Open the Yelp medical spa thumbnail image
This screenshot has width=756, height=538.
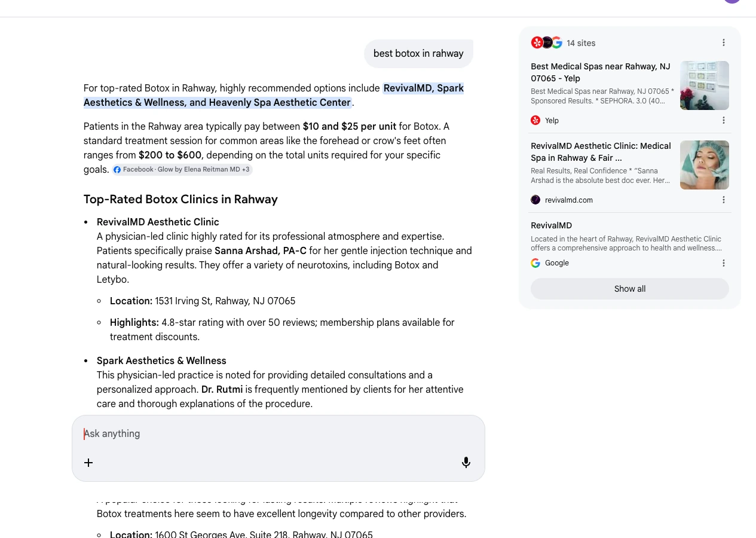pyautogui.click(x=705, y=85)
